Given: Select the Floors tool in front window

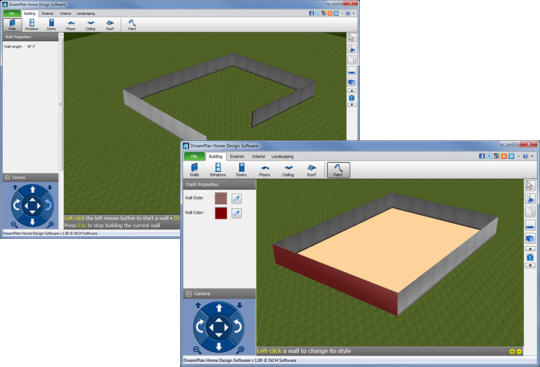Looking at the screenshot, I should 264,170.
